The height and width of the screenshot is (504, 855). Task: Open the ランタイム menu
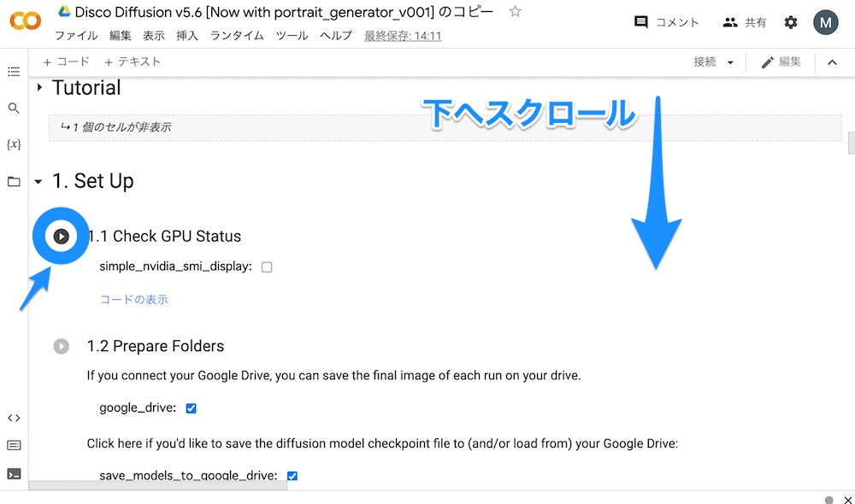click(237, 36)
